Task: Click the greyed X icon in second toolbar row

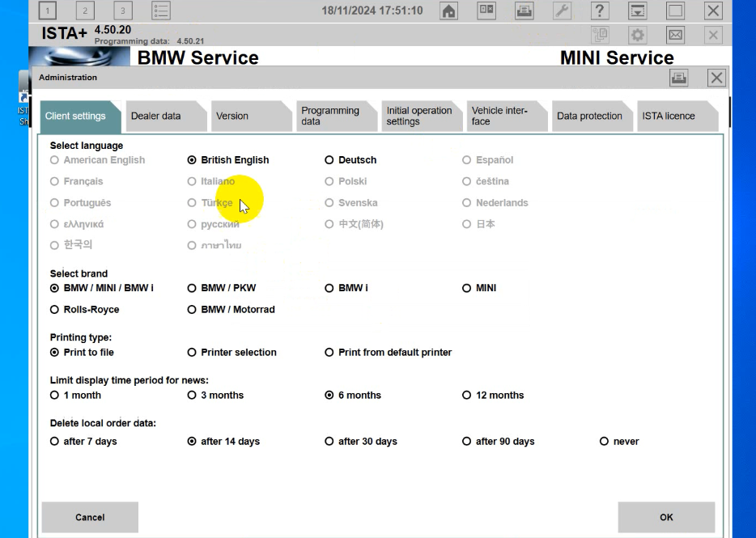Action: point(713,35)
